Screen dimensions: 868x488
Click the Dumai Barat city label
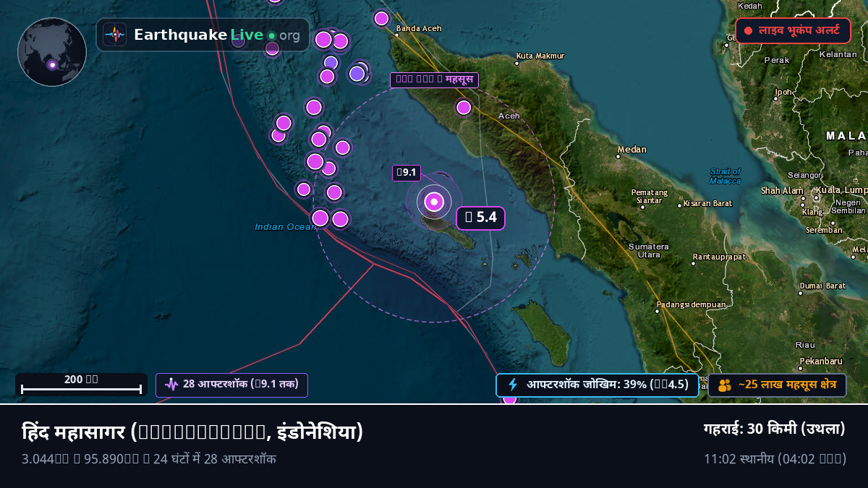(x=822, y=286)
